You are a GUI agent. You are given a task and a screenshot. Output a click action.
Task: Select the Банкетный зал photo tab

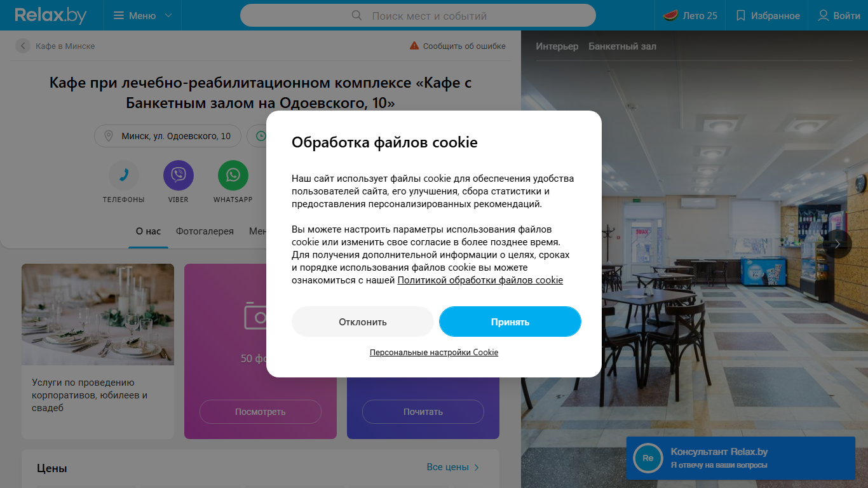tap(622, 46)
